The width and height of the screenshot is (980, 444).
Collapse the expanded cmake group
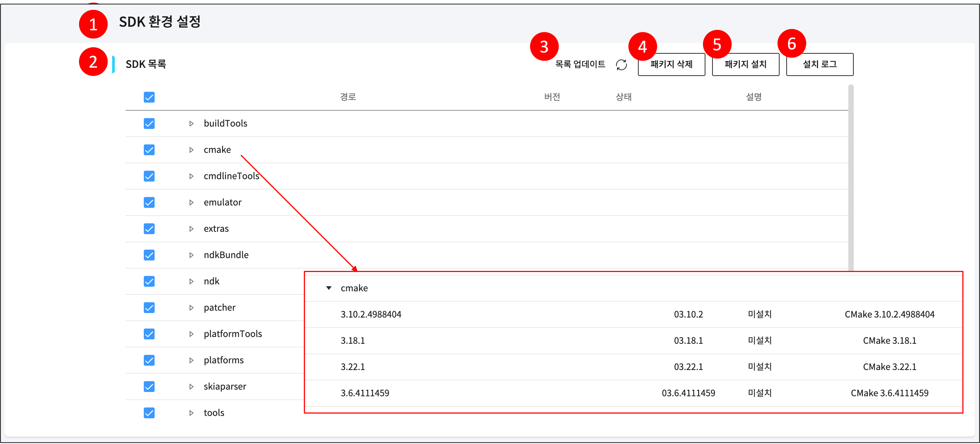coord(329,288)
